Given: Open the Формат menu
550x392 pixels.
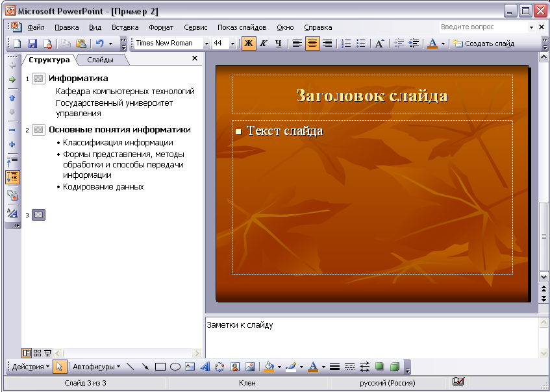Looking at the screenshot, I should pos(161,27).
